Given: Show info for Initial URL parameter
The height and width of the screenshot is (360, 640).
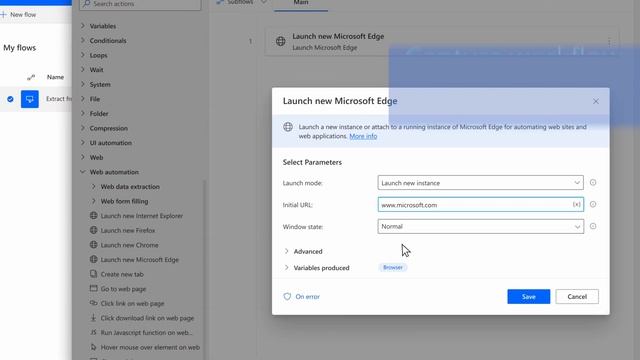Looking at the screenshot, I should click(x=593, y=204).
